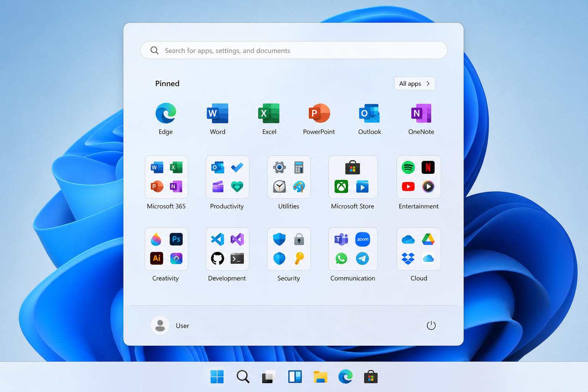The width and height of the screenshot is (588, 392).
Task: Click the power button icon
Action: click(431, 325)
